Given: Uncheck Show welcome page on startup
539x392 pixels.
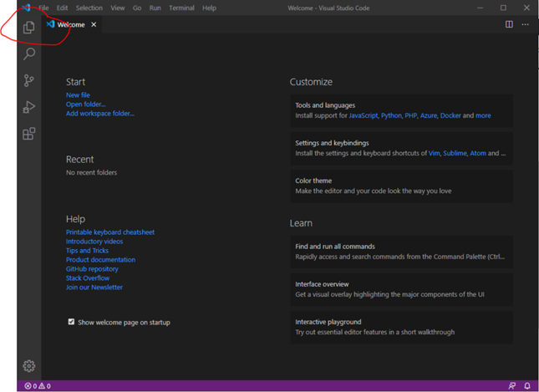Looking at the screenshot, I should pos(71,322).
